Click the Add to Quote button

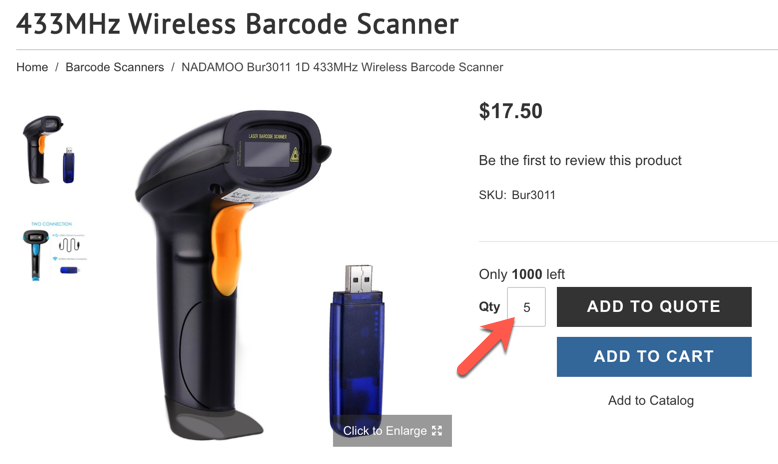(654, 307)
